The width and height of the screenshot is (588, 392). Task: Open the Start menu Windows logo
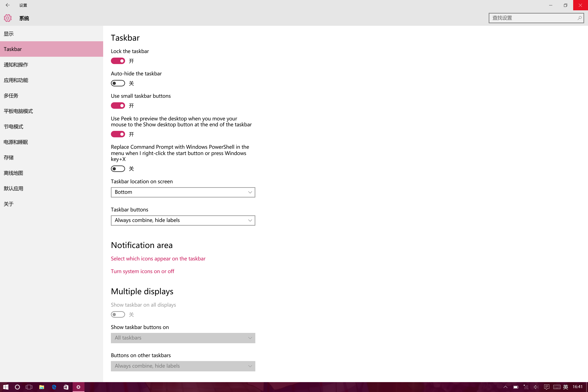(6, 387)
